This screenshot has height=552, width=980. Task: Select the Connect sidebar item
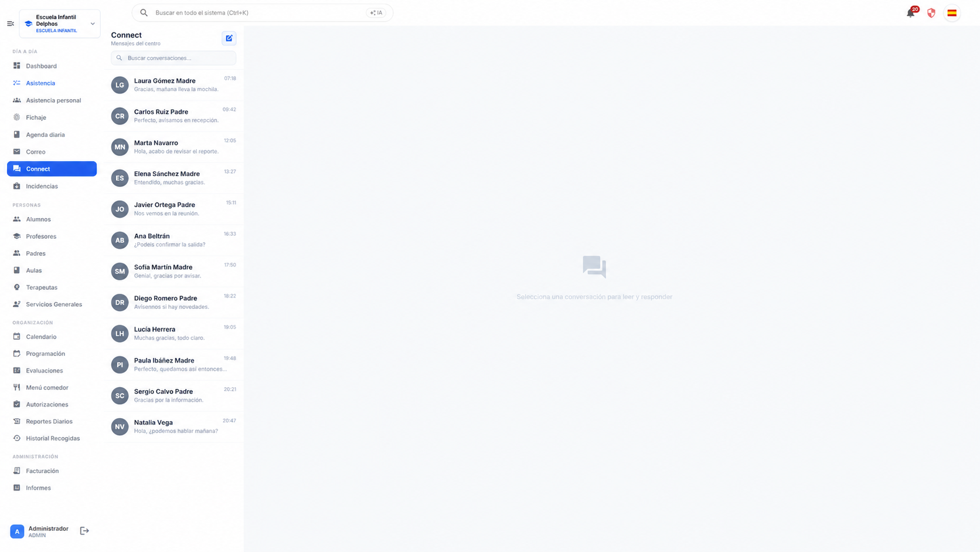(x=52, y=169)
